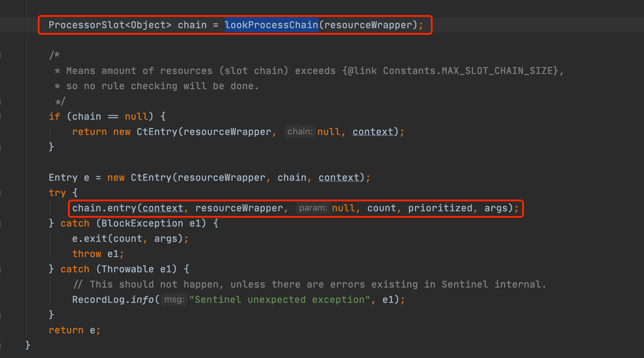This screenshot has width=644, height=358.
Task: Click the italic info method call
Action: pos(142,300)
